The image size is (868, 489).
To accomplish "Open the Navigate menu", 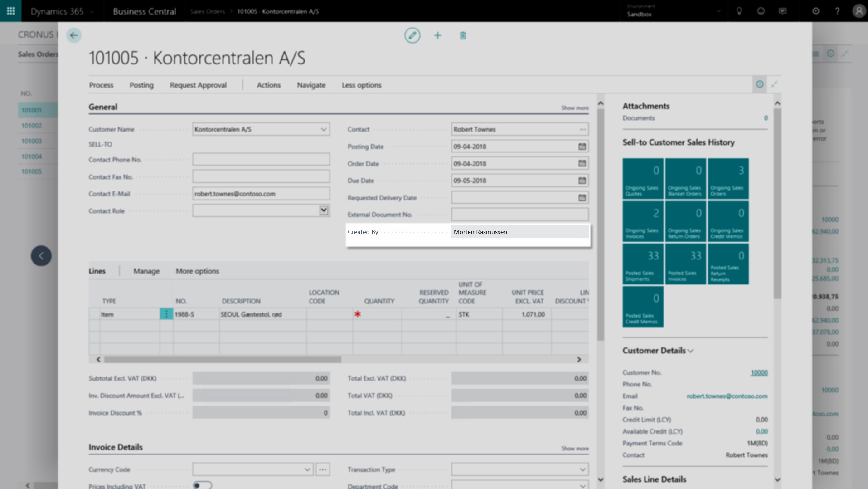I will coord(311,85).
